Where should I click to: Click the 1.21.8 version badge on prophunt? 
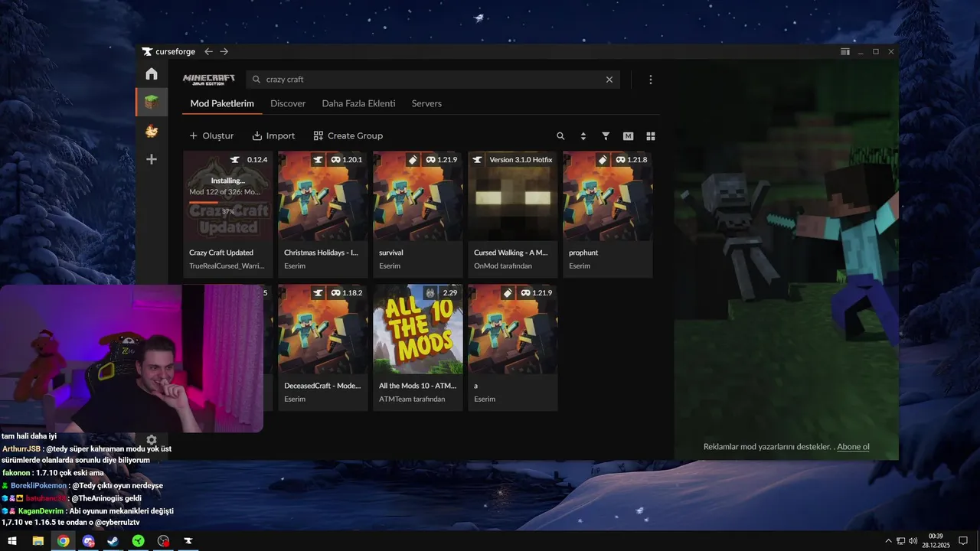click(x=631, y=160)
